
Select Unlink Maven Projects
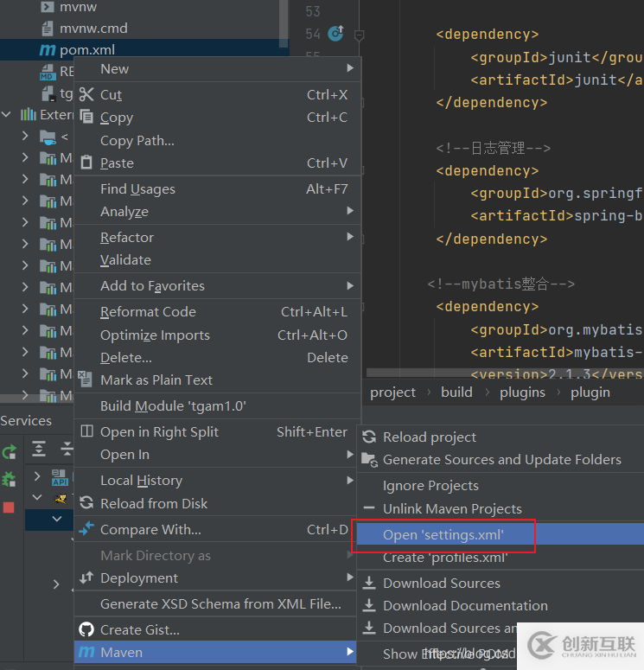(x=452, y=509)
